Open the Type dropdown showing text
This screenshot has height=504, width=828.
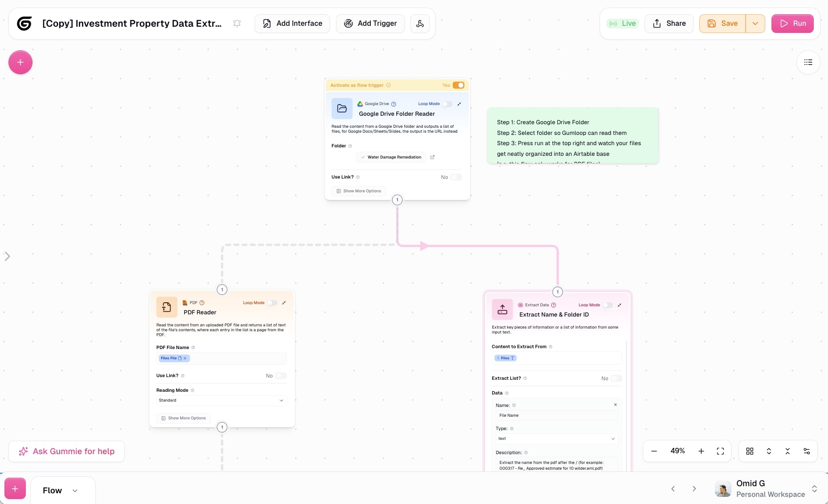coord(556,439)
